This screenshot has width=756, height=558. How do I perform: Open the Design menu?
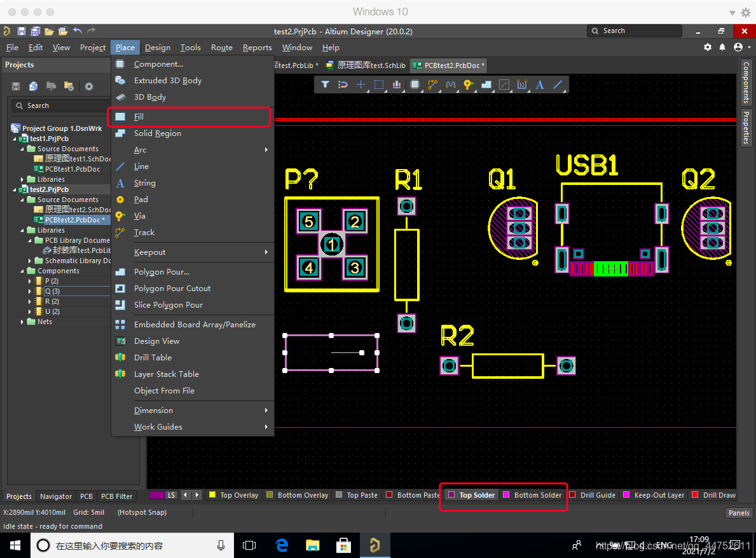click(158, 47)
